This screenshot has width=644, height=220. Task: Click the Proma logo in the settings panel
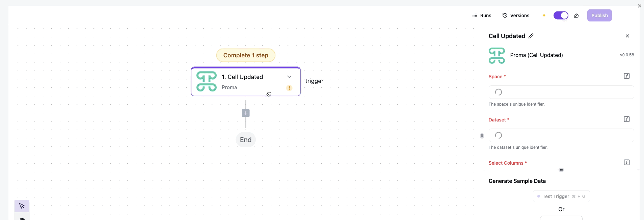[x=497, y=56]
